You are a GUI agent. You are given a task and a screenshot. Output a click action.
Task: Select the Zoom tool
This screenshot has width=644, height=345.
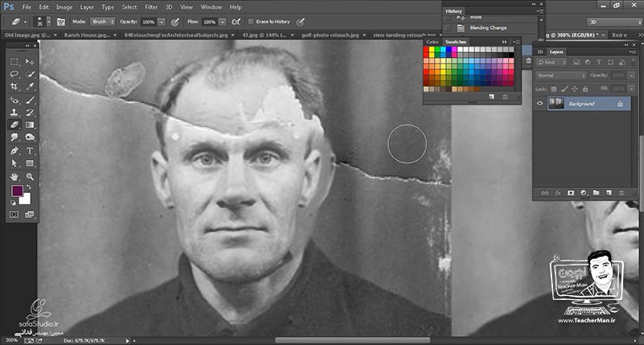(x=30, y=176)
